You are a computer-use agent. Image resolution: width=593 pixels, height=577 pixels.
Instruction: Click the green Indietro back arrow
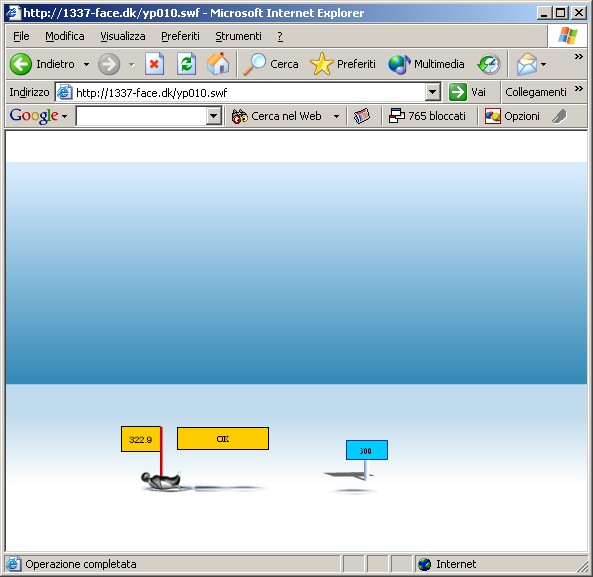click(21, 64)
